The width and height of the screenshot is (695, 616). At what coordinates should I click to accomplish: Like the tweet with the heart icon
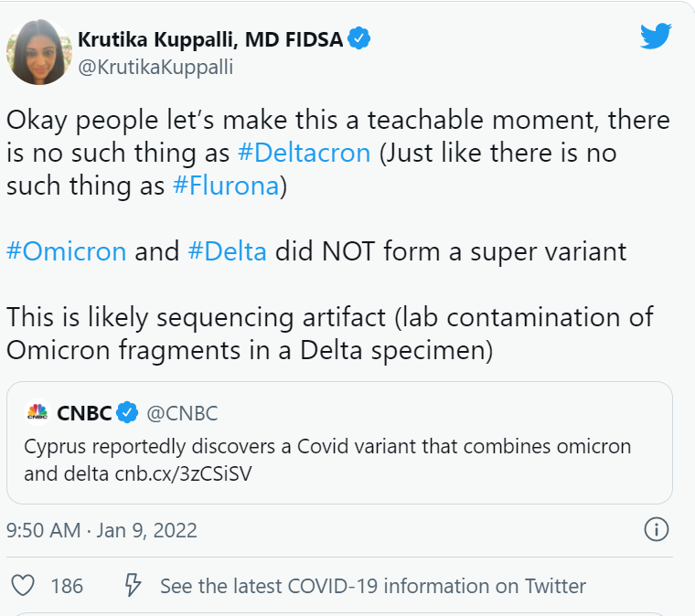point(23,586)
